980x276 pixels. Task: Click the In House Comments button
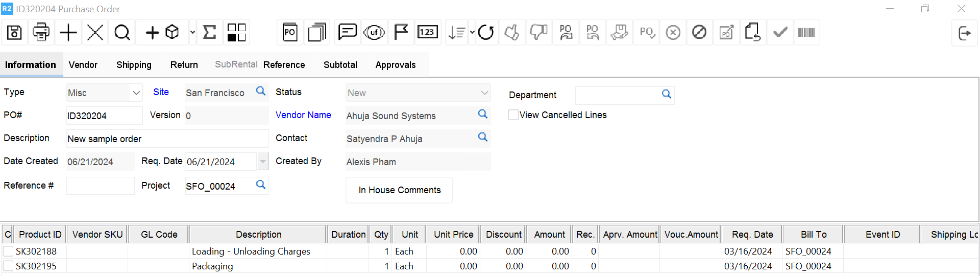[399, 190]
